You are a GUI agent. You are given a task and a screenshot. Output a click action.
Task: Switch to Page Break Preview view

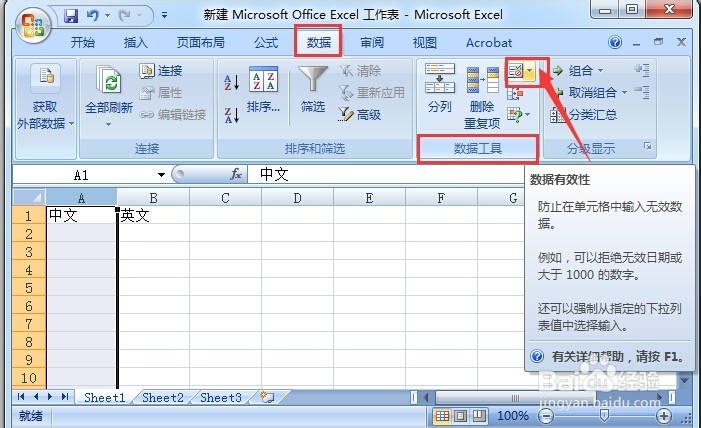[479, 416]
